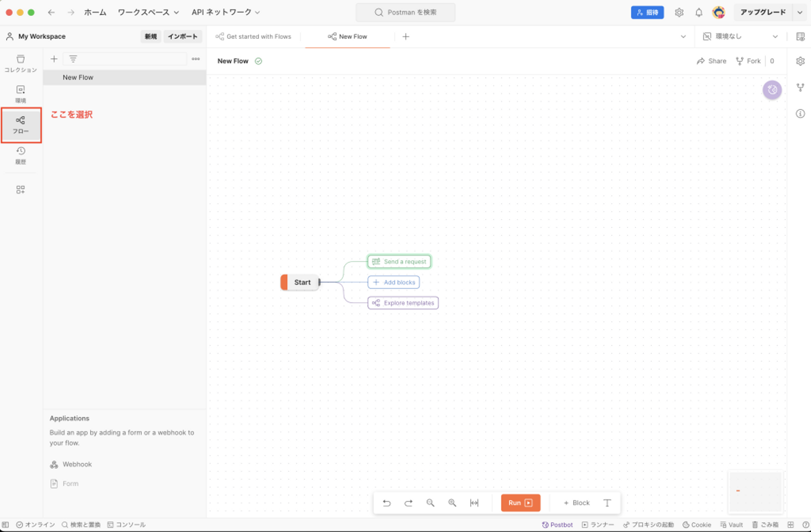Select the Flows sidebar section
This screenshot has width=811, height=532.
(x=21, y=124)
